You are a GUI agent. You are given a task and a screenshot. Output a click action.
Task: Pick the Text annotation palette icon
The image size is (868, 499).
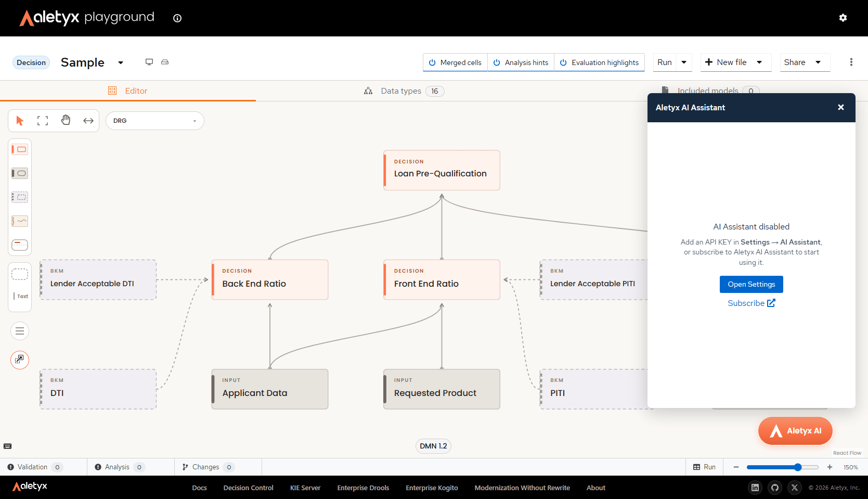[20, 296]
